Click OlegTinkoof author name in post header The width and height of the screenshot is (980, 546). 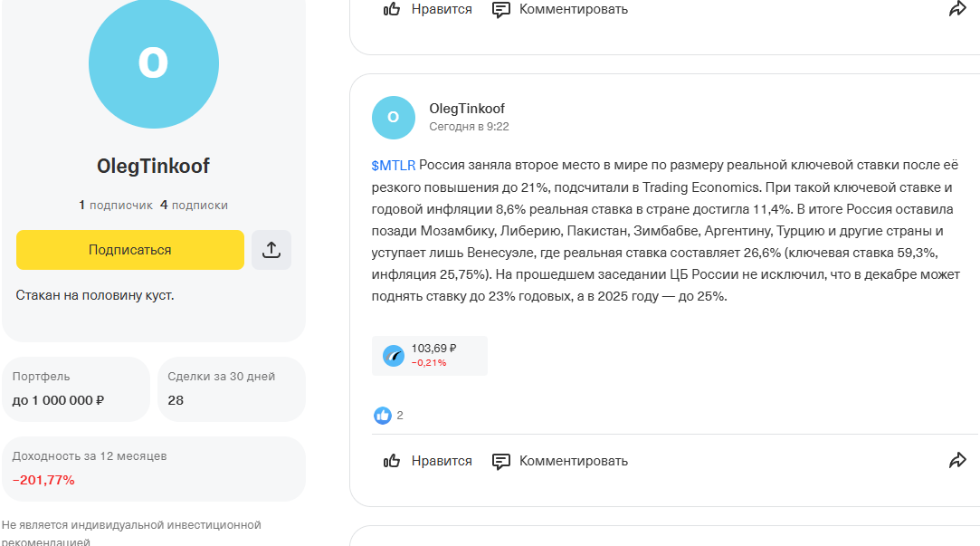click(x=467, y=109)
